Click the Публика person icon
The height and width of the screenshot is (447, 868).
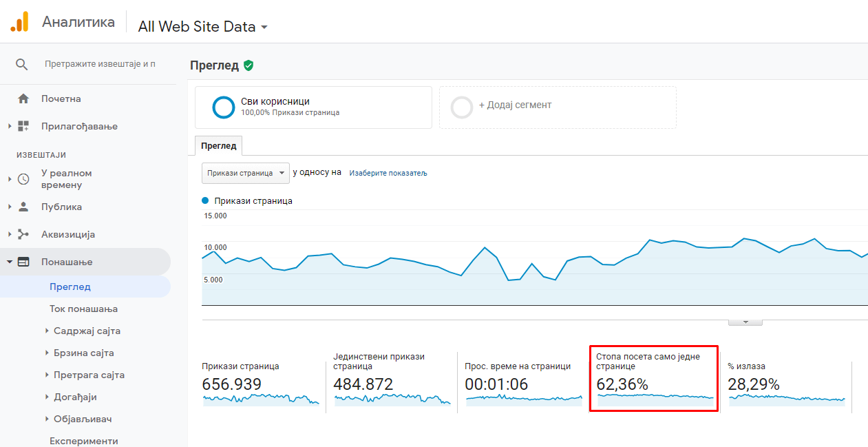(x=23, y=207)
